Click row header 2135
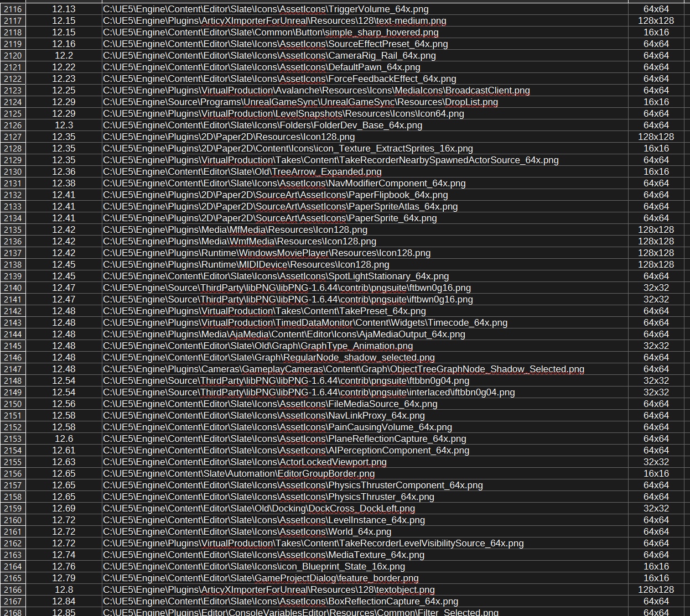This screenshot has height=616, width=690. 13,229
